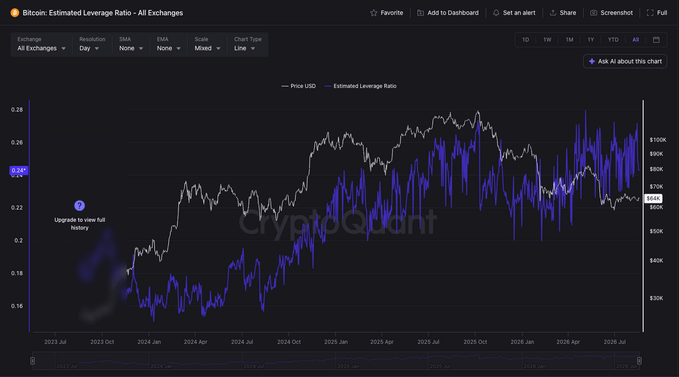Click the Add to Dashboard icon
This screenshot has height=377, width=679.
click(x=420, y=13)
